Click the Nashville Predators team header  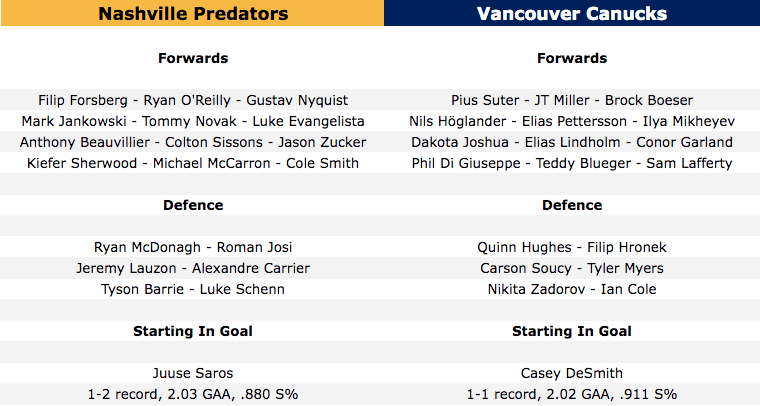click(x=192, y=14)
